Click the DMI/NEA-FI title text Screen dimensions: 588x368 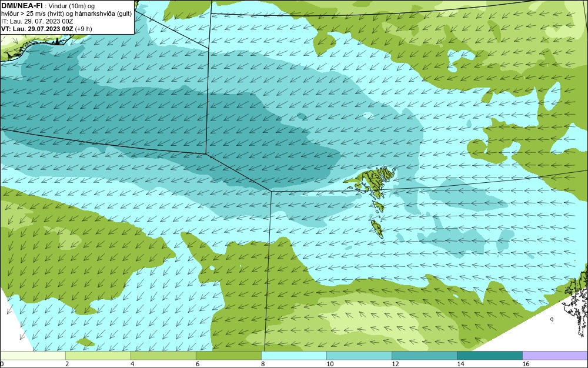tap(22, 5)
